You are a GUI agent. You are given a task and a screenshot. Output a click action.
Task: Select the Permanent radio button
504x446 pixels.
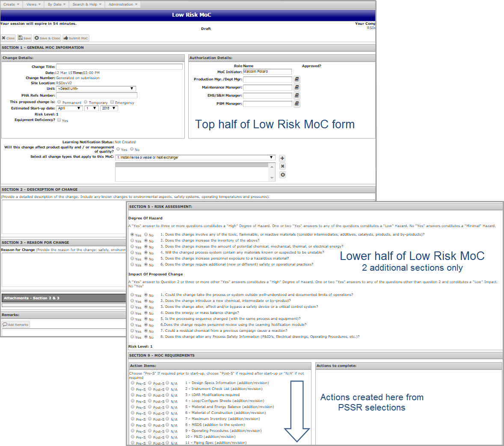59,102
